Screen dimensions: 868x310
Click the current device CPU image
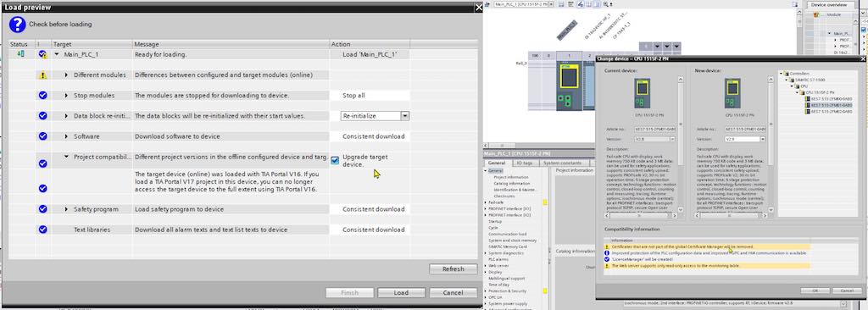[x=643, y=93]
